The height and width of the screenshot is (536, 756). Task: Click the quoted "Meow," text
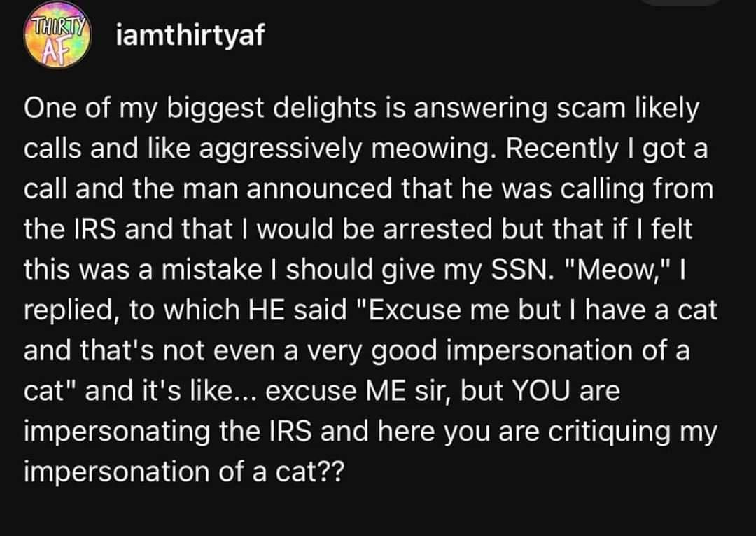pyautogui.click(x=617, y=269)
